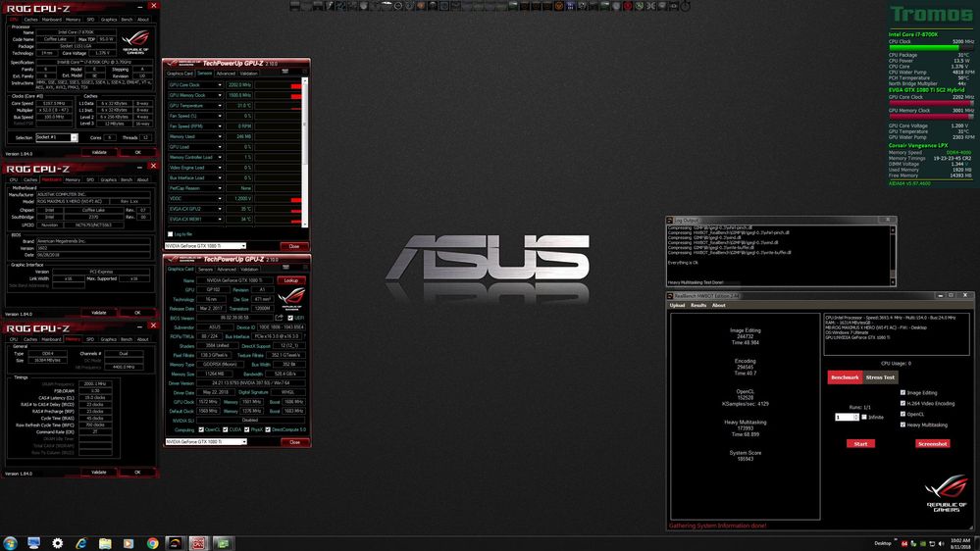Click OK in CPU-Z Mainboard window

tap(137, 313)
